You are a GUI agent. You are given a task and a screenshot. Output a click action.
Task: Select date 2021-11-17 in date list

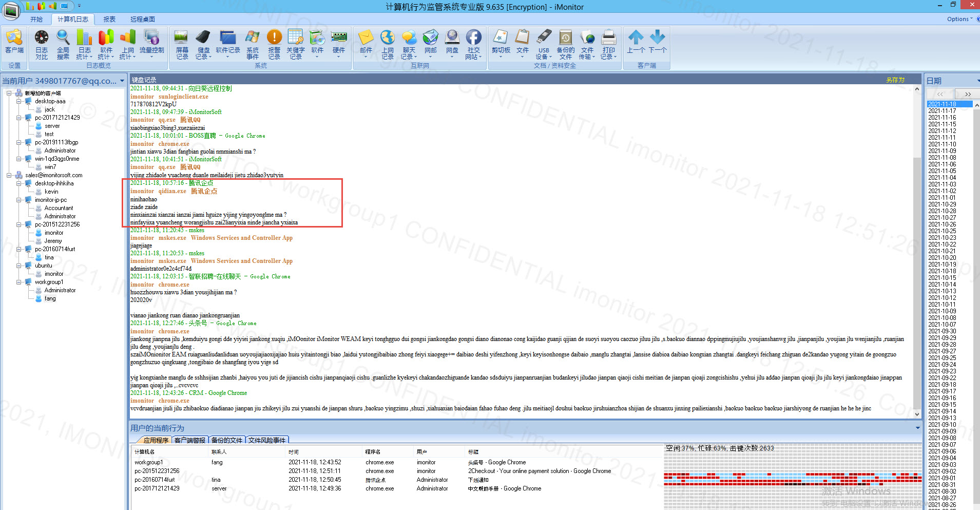(942, 111)
